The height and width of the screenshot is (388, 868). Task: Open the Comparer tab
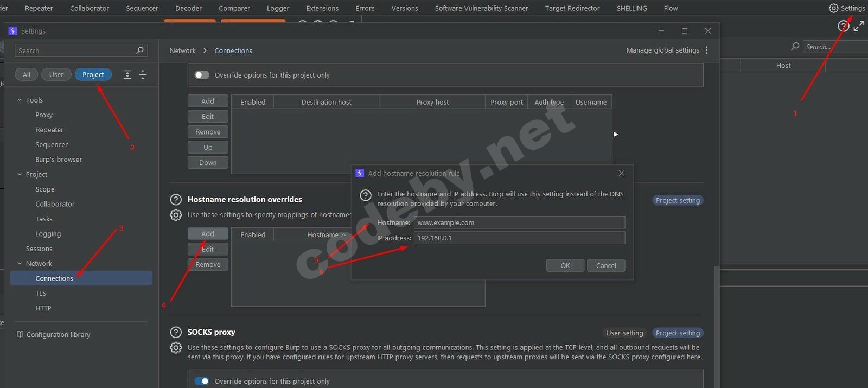pos(234,8)
